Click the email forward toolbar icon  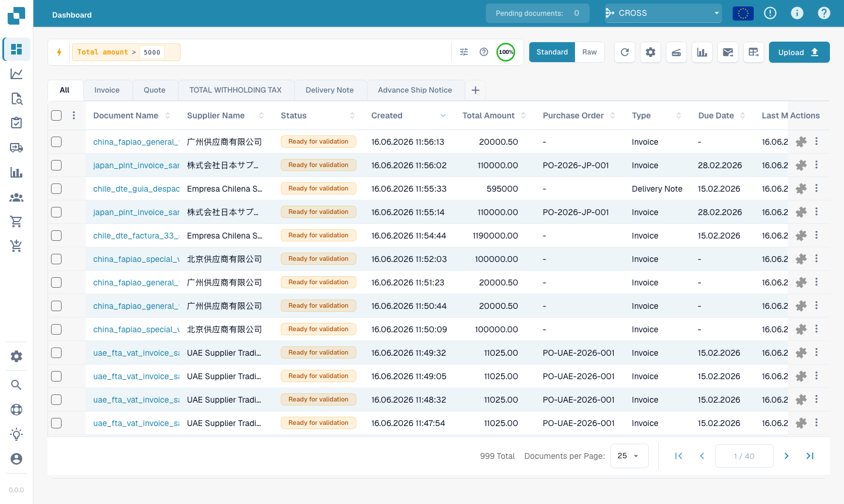(728, 52)
